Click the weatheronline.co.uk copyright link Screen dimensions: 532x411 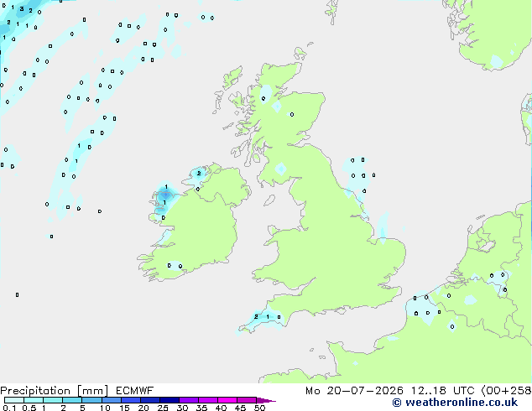click(455, 403)
